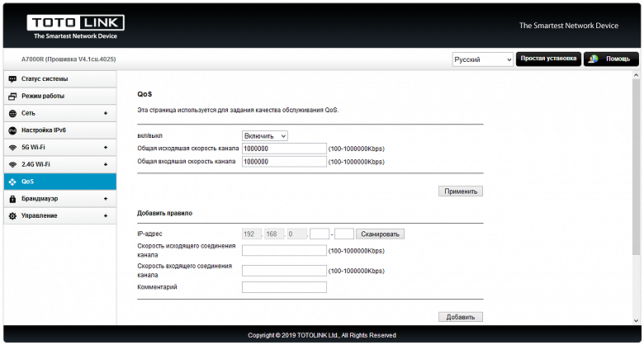Click the Простая установка button
The image size is (644, 345).
coord(549,59)
